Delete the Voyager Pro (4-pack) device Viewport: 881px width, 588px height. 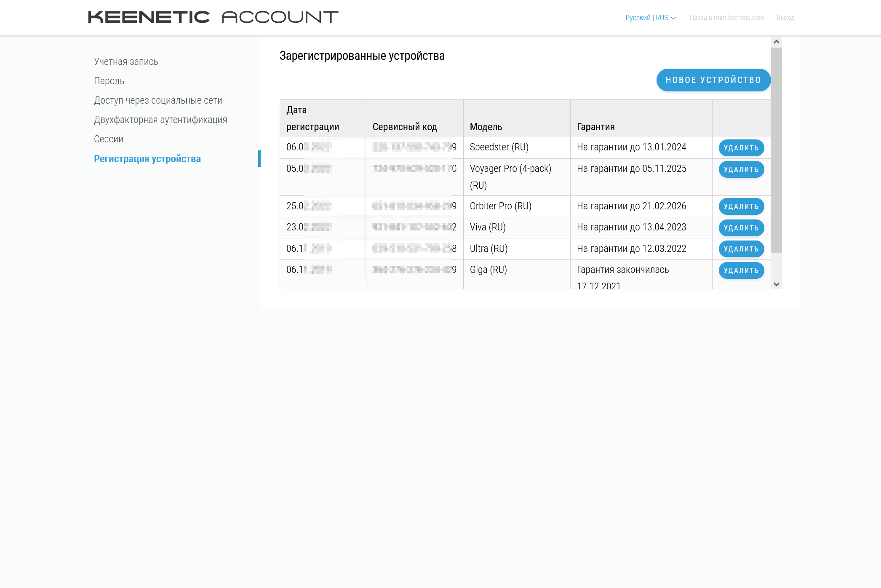741,169
